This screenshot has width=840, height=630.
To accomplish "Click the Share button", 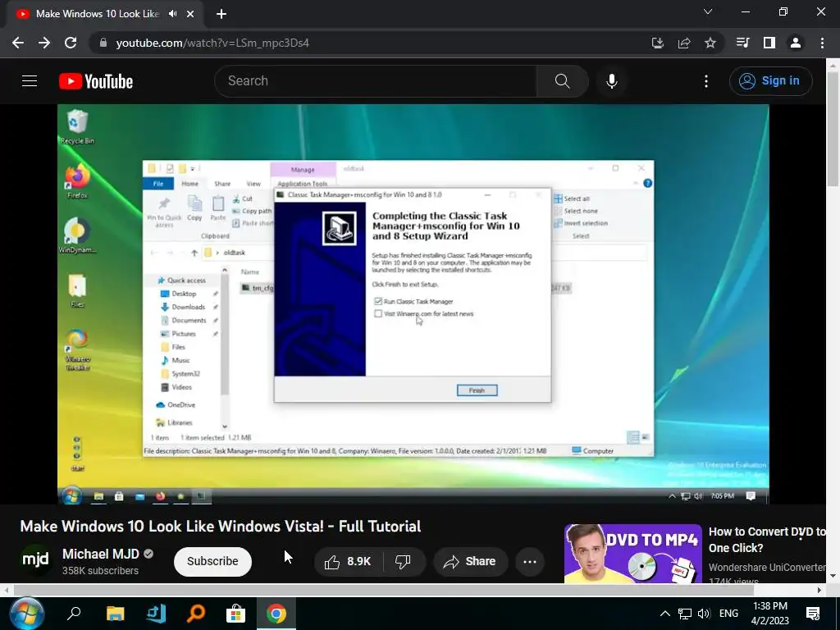I will click(x=470, y=561).
